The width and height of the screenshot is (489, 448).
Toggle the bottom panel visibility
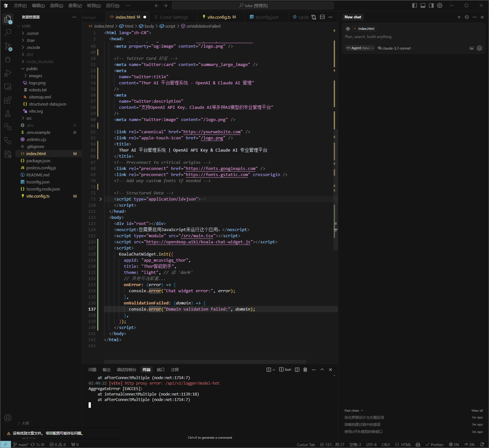[x=423, y=5]
